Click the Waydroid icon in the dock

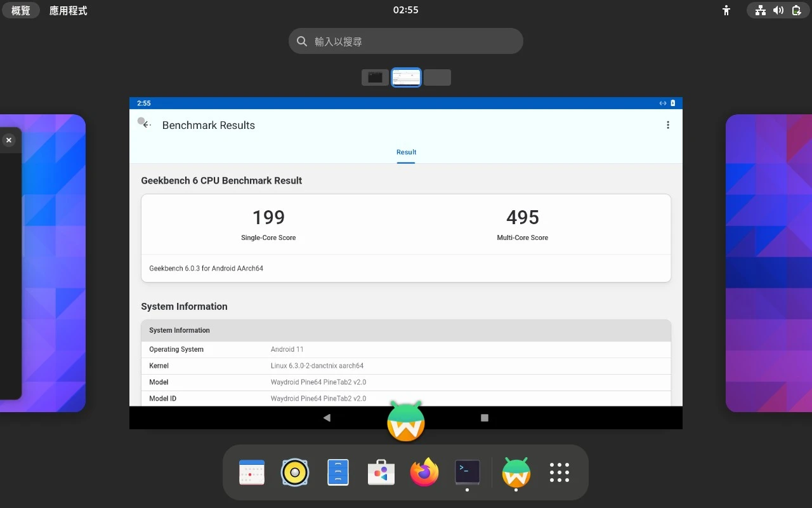click(516, 472)
